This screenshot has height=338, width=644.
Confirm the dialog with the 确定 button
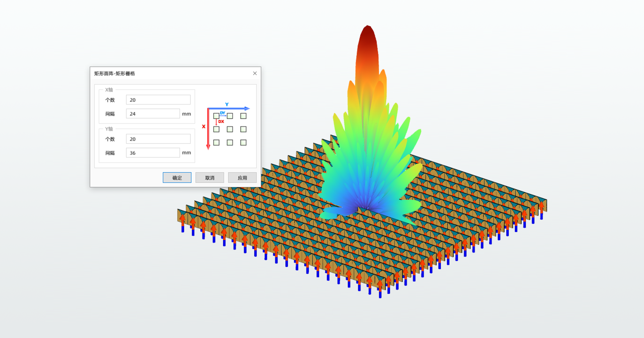177,178
